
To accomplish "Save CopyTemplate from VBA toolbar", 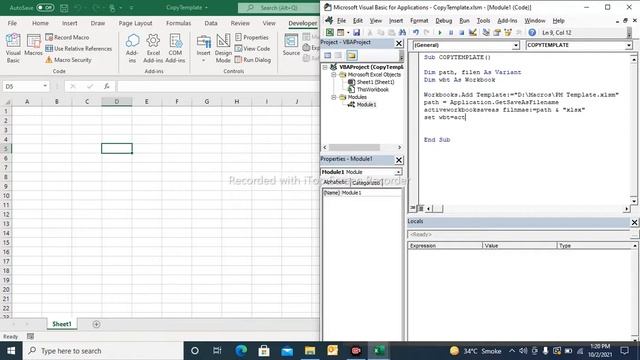I will pyautogui.click(x=356, y=33).
